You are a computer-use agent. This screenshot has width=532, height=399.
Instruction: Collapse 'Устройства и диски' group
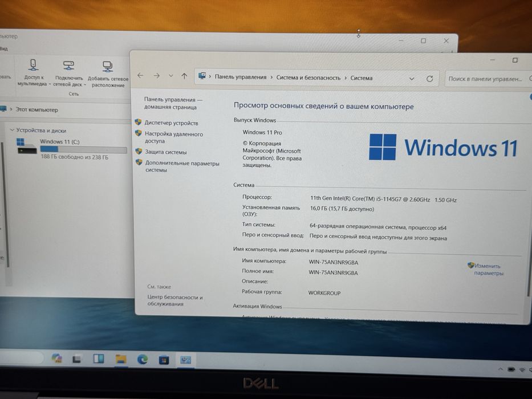[x=12, y=130]
